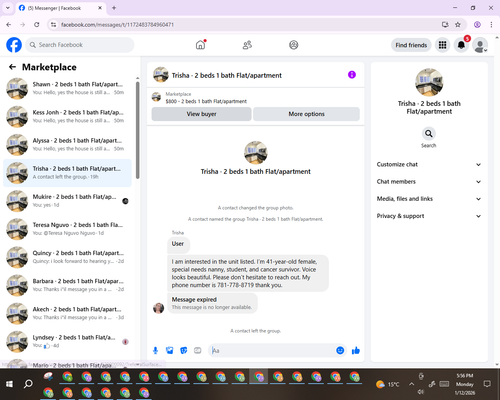
Task: Open Shawn's apartment conversation
Action: [x=67, y=88]
